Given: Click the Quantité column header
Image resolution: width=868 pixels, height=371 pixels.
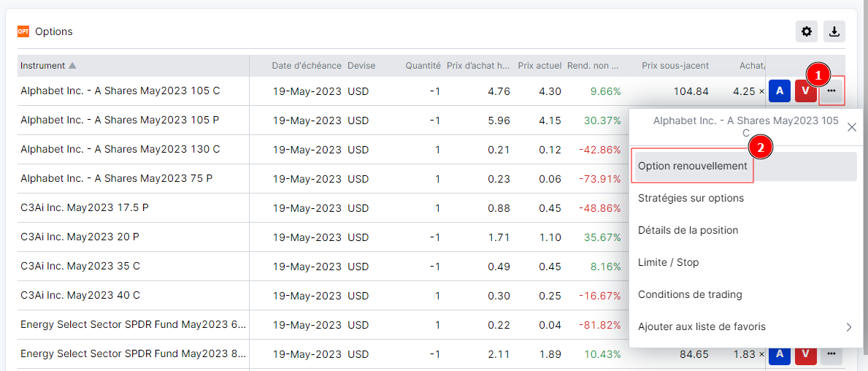Looking at the screenshot, I should pos(423,65).
